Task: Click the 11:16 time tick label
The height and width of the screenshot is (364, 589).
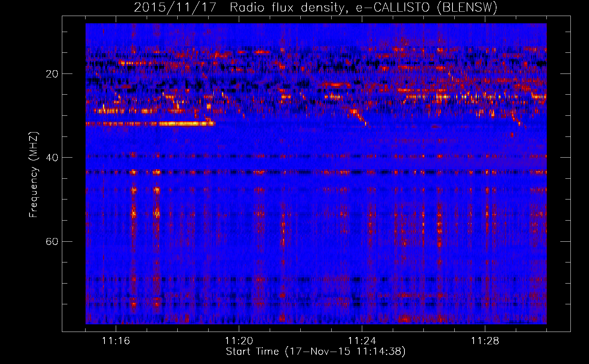Action: coord(116,341)
